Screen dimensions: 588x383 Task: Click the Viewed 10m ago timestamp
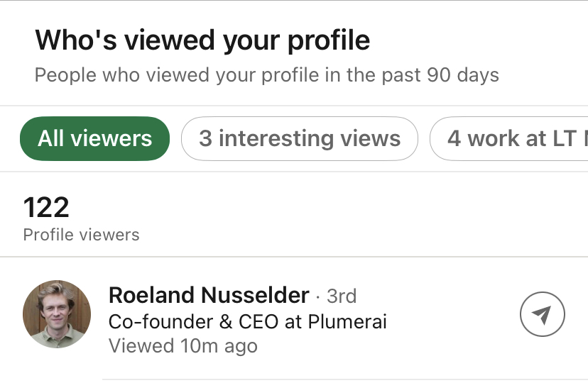[183, 346]
